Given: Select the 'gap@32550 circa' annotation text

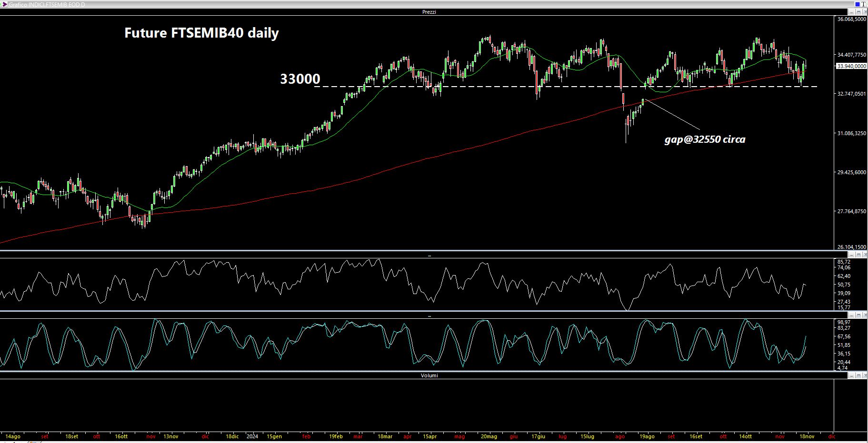Looking at the screenshot, I should point(705,139).
